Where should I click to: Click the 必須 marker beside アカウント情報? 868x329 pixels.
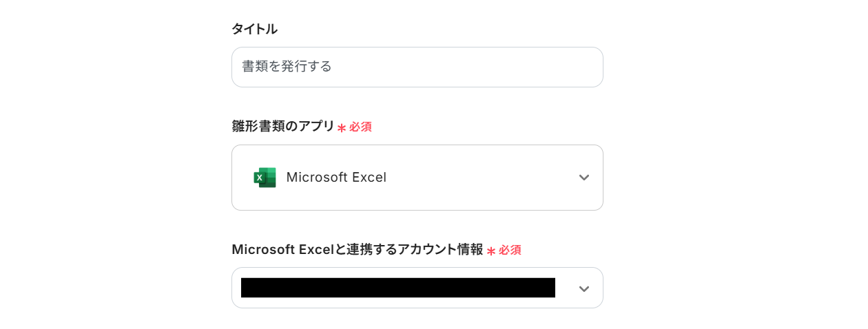[510, 251]
